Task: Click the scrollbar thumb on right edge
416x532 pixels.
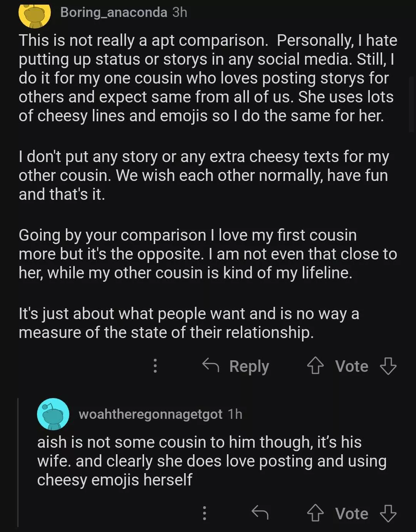Action: (x=411, y=104)
